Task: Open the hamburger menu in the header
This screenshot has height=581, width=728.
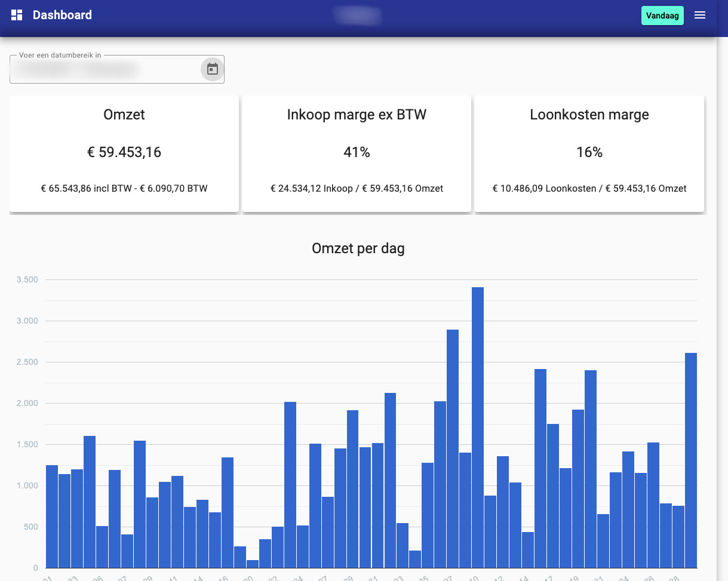Action: click(700, 15)
